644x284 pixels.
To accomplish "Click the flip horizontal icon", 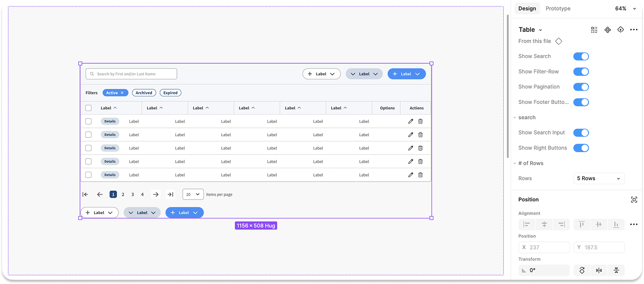I will pos(599,270).
